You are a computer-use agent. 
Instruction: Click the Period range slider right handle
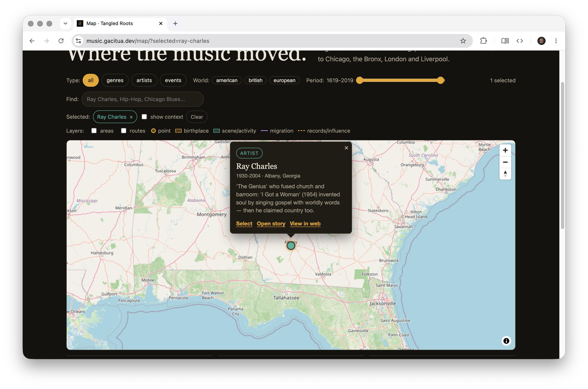point(440,80)
